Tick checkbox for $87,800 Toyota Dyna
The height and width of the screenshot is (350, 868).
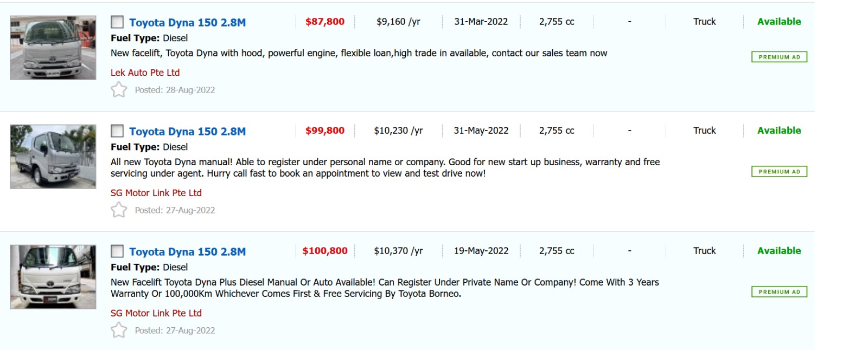pos(117,22)
